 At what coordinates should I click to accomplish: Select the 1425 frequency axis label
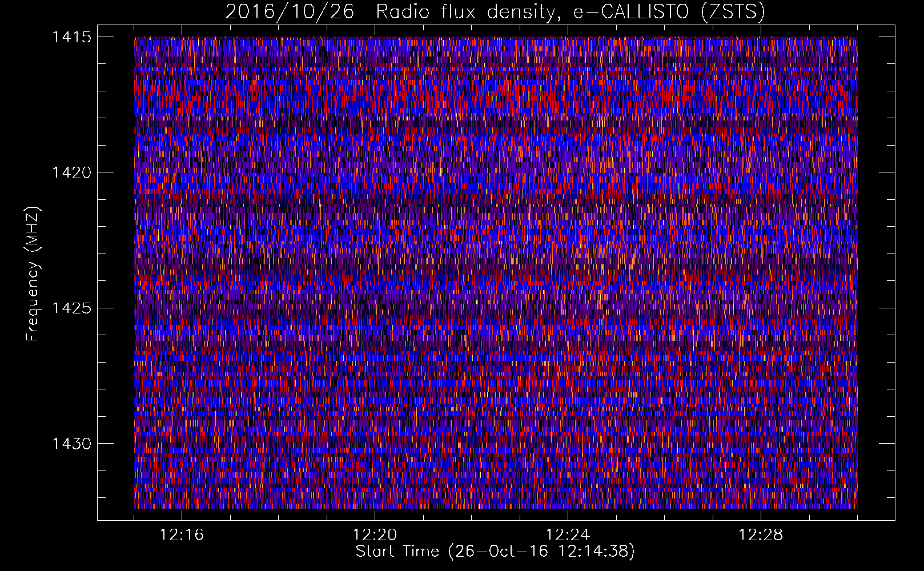tap(71, 308)
